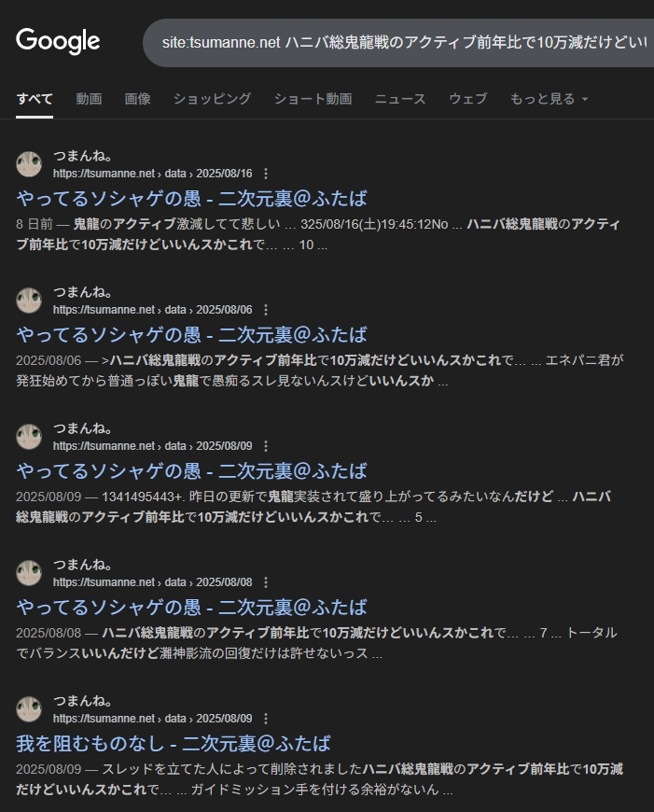Image resolution: width=654 pixels, height=812 pixels.
Task: Switch to the 画像 tab
Action: [137, 98]
